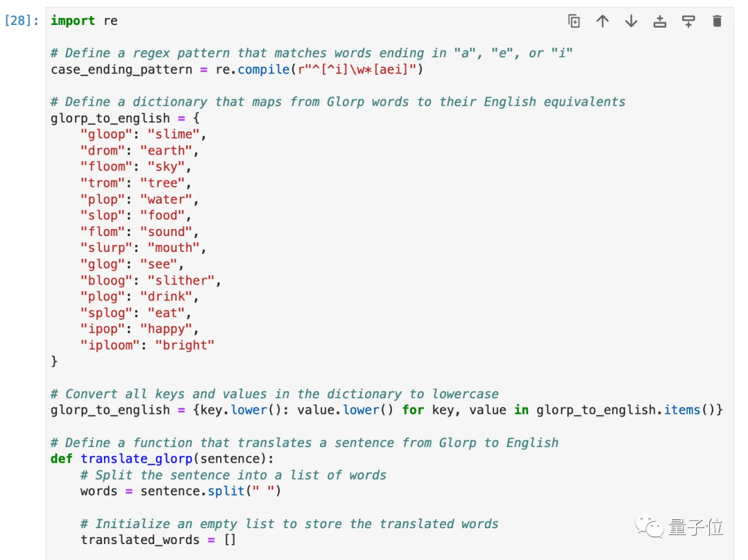Move the cell down with the down arrow
748x560 pixels.
[631, 21]
